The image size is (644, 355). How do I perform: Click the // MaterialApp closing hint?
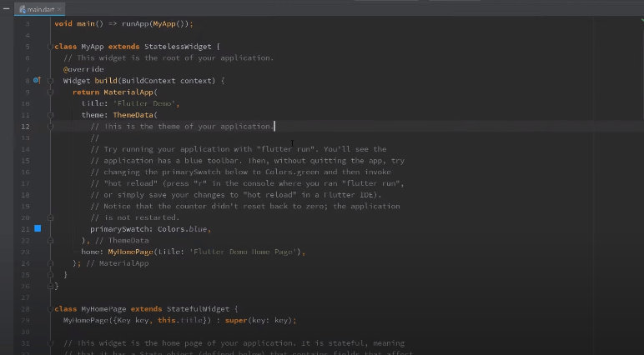(117, 263)
